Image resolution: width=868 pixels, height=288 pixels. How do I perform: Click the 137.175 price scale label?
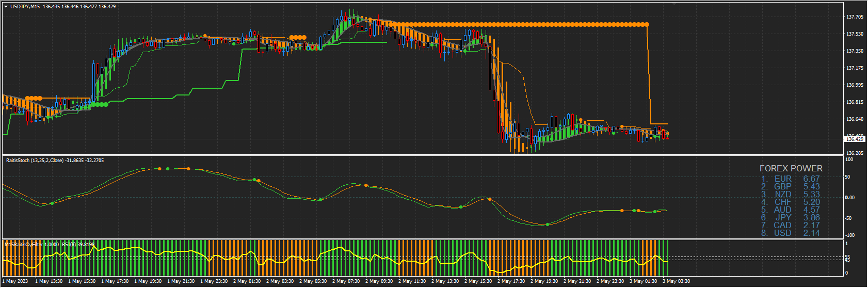pyautogui.click(x=855, y=68)
